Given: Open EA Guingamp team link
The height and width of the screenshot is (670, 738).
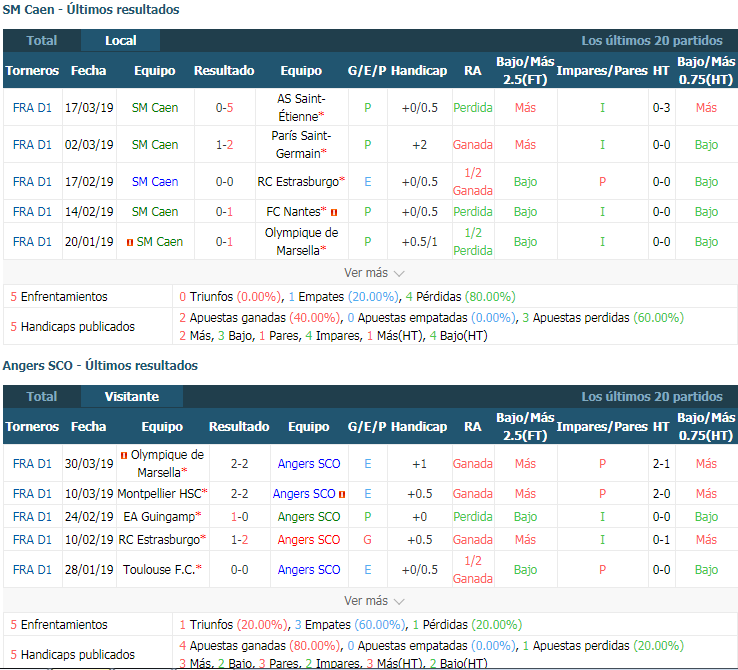Looking at the screenshot, I should (x=159, y=517).
